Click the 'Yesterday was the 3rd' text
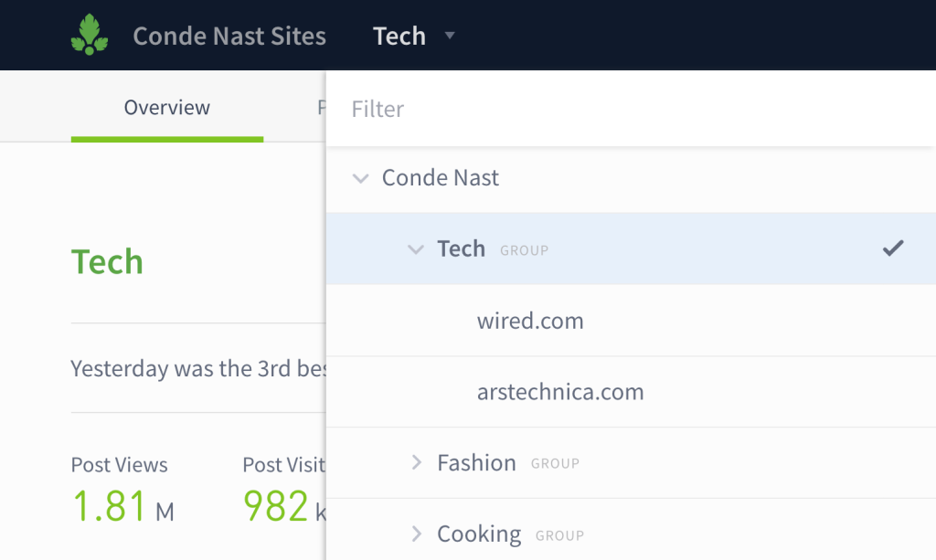The width and height of the screenshot is (936, 560). coord(180,368)
